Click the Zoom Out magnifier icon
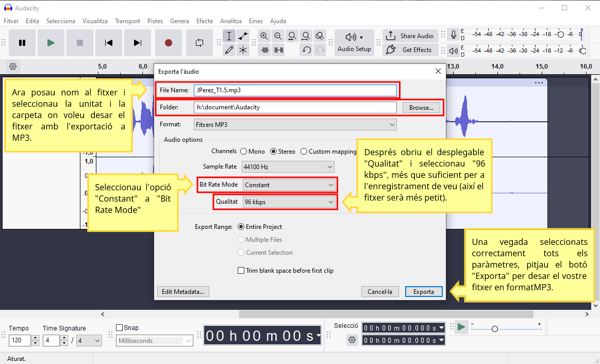600x364 pixels. (278, 36)
